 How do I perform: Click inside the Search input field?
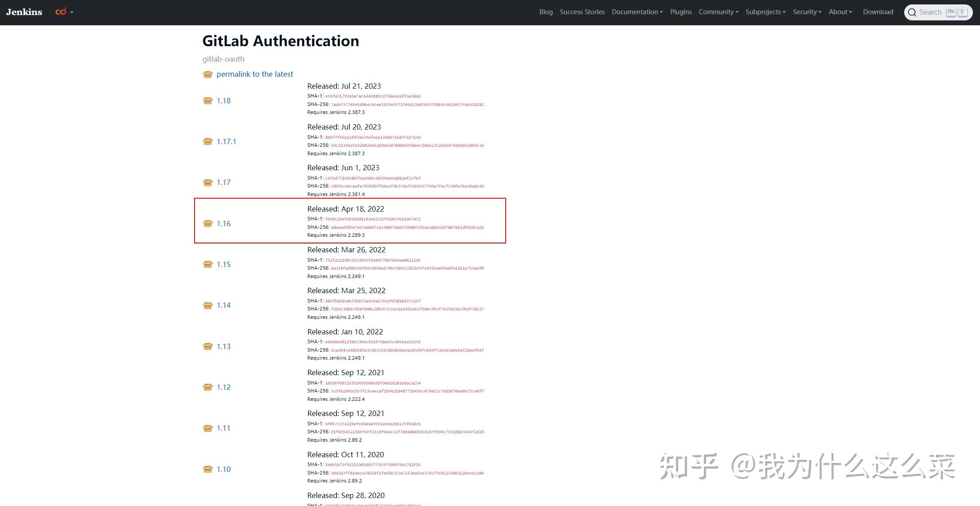(931, 12)
